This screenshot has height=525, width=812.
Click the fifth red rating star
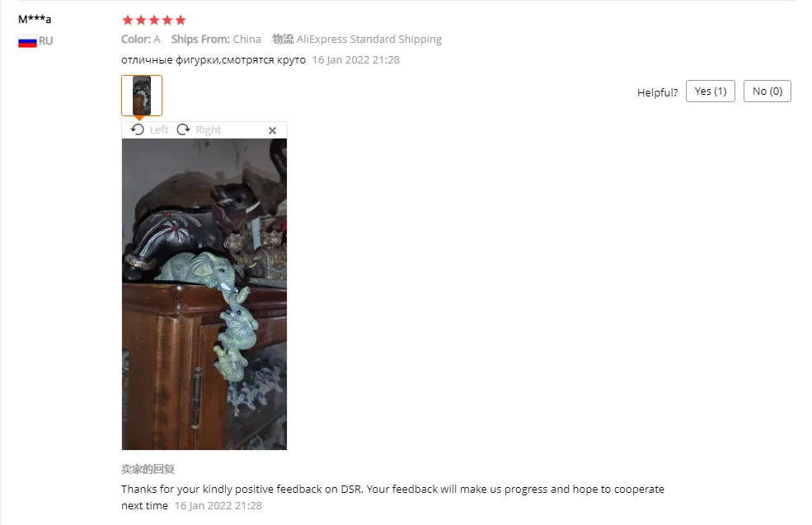click(181, 20)
